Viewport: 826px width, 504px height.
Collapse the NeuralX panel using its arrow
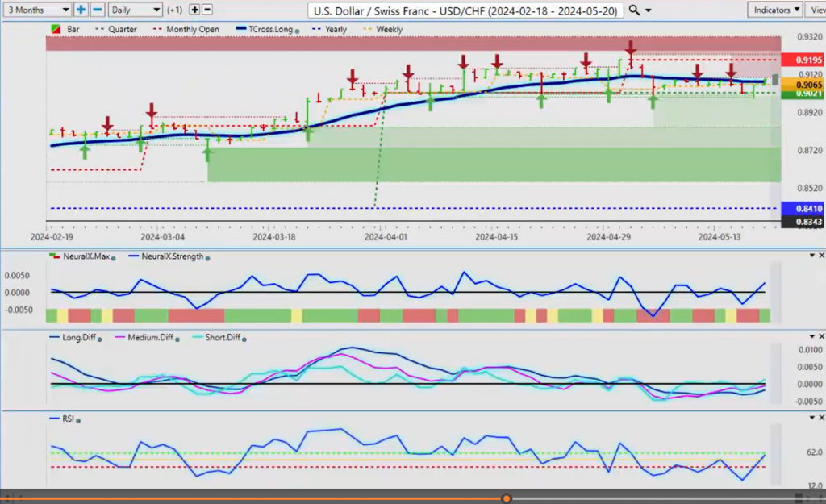pyautogui.click(x=811, y=256)
